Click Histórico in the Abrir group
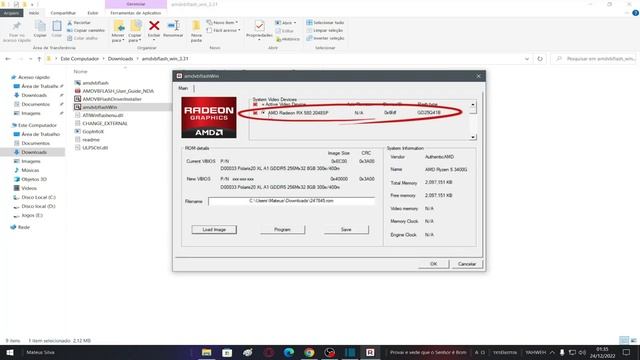Viewport: 640px width, 360px height. (x=288, y=39)
